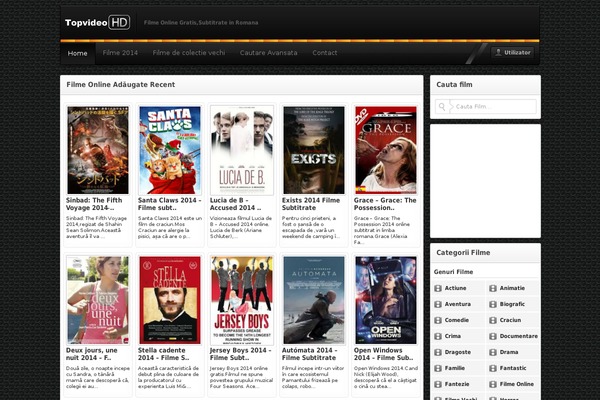Click Stella cadente 2014 title link
The height and width of the screenshot is (400, 600).
163,354
